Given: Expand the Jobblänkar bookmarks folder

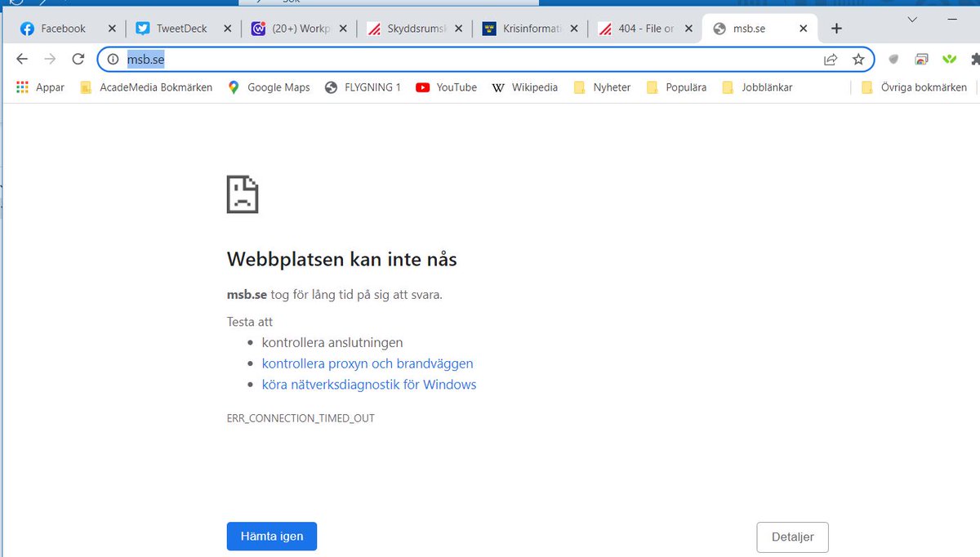Looking at the screenshot, I should point(757,87).
